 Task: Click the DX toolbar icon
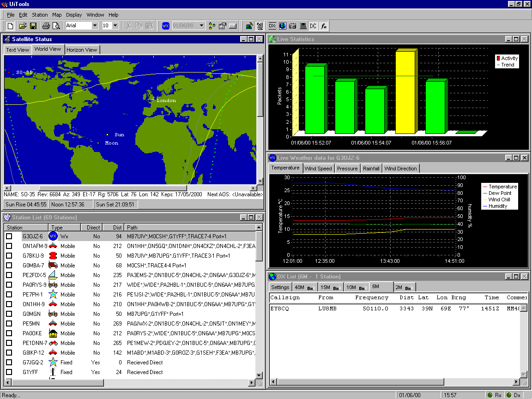[x=272, y=26]
